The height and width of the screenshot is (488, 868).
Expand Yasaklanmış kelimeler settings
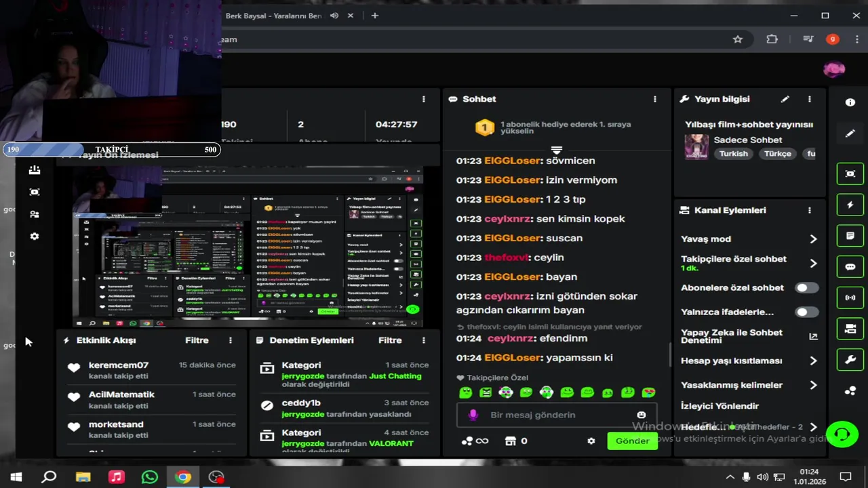coord(813,385)
